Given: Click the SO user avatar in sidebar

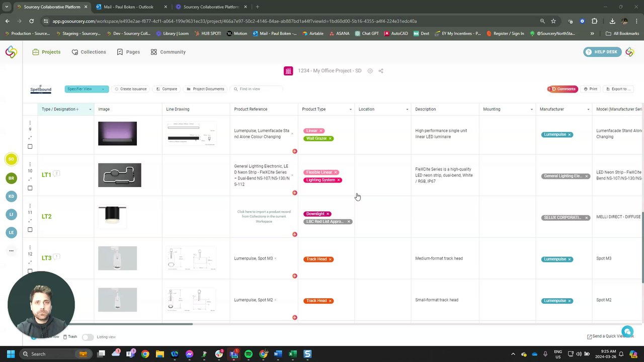Looking at the screenshot, I should 11,159.
